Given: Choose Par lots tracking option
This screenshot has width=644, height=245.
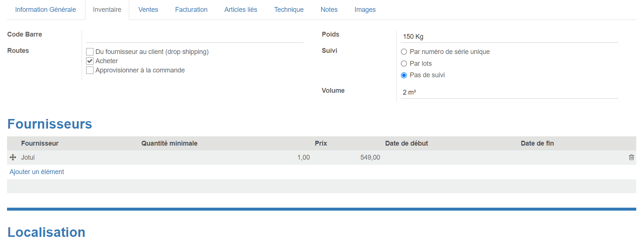Looking at the screenshot, I should point(404,64).
